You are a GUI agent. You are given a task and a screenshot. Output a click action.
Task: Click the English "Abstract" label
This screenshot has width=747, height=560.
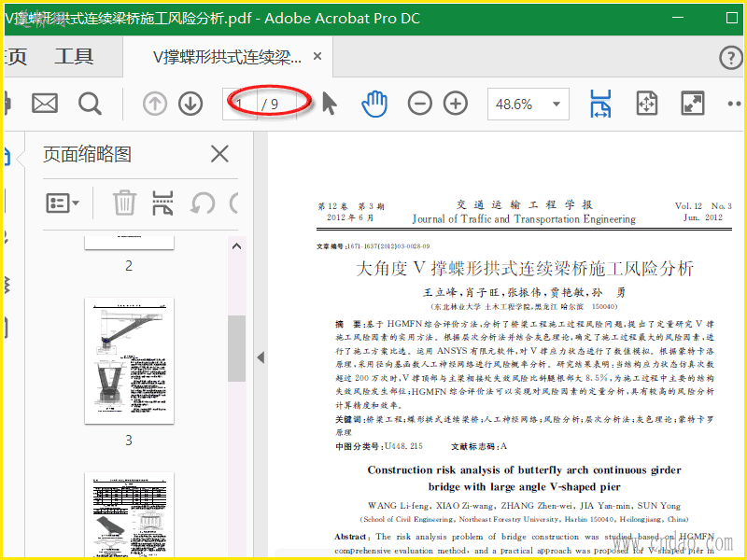350,537
